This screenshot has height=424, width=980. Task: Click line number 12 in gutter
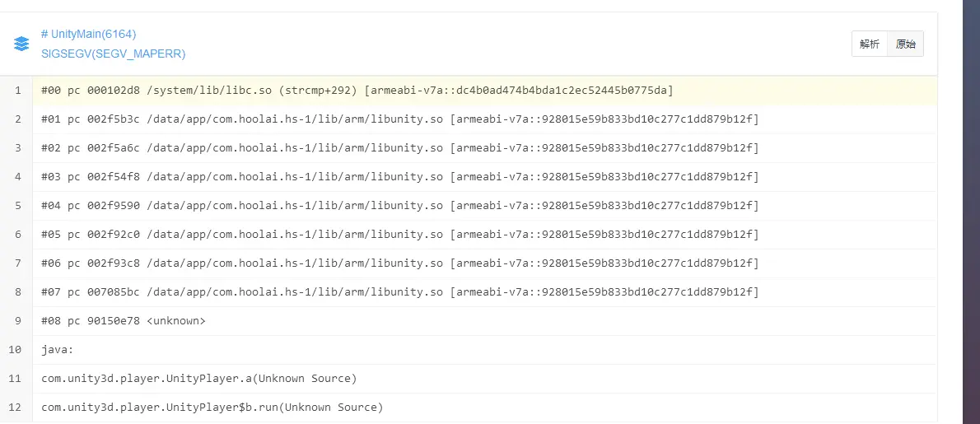tap(16, 408)
